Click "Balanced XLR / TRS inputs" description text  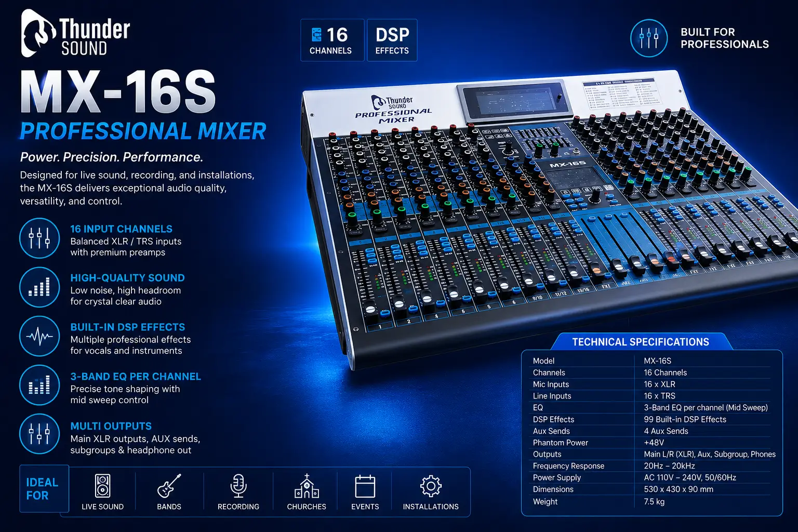(126, 242)
